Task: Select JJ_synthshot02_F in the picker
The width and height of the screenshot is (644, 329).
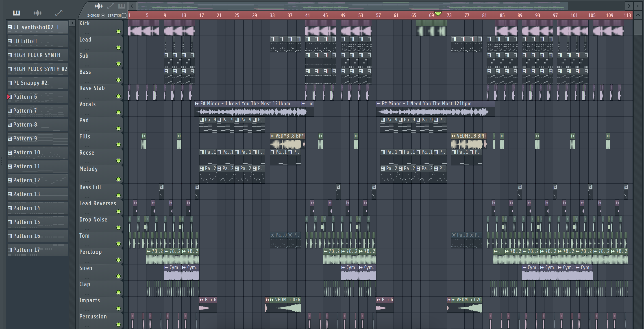Action: (37, 27)
